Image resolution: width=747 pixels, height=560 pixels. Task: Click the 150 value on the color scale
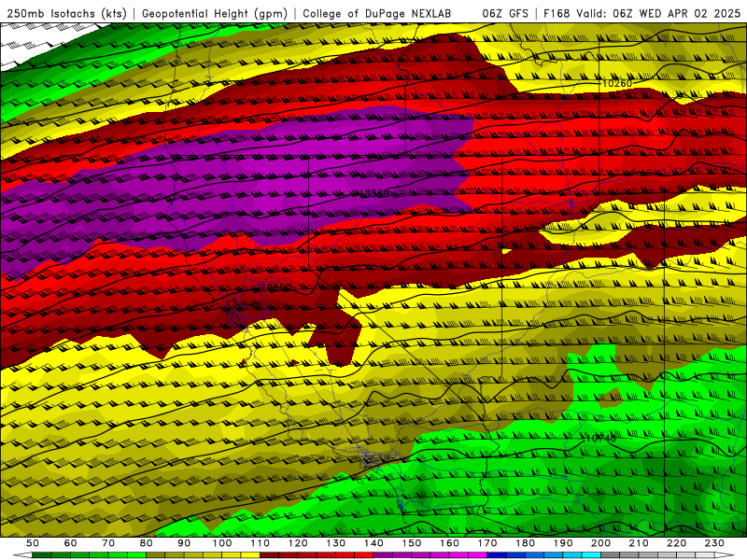(x=412, y=543)
